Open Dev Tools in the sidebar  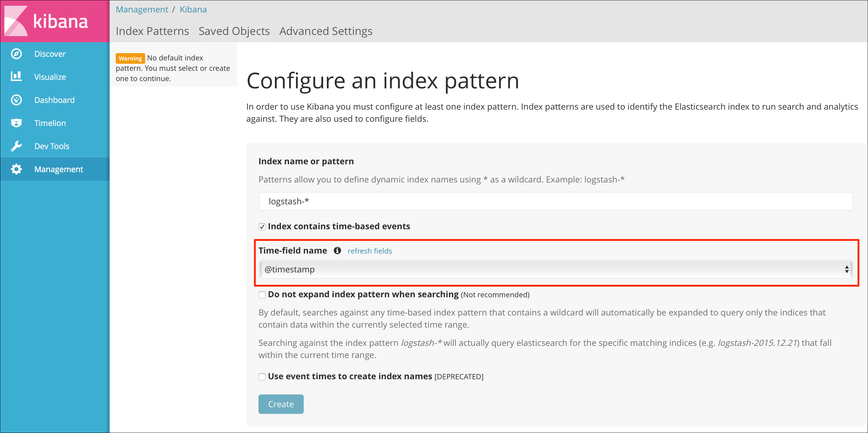coord(55,146)
